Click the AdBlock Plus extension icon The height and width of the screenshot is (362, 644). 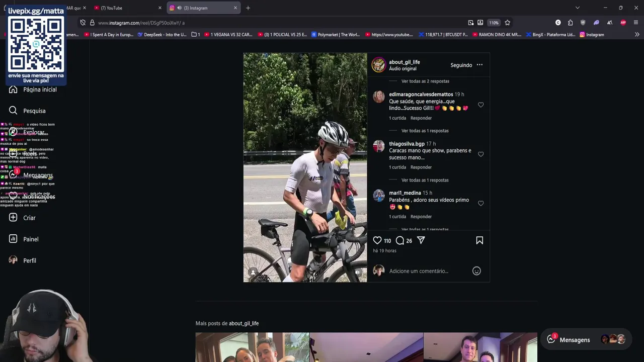[x=623, y=23]
